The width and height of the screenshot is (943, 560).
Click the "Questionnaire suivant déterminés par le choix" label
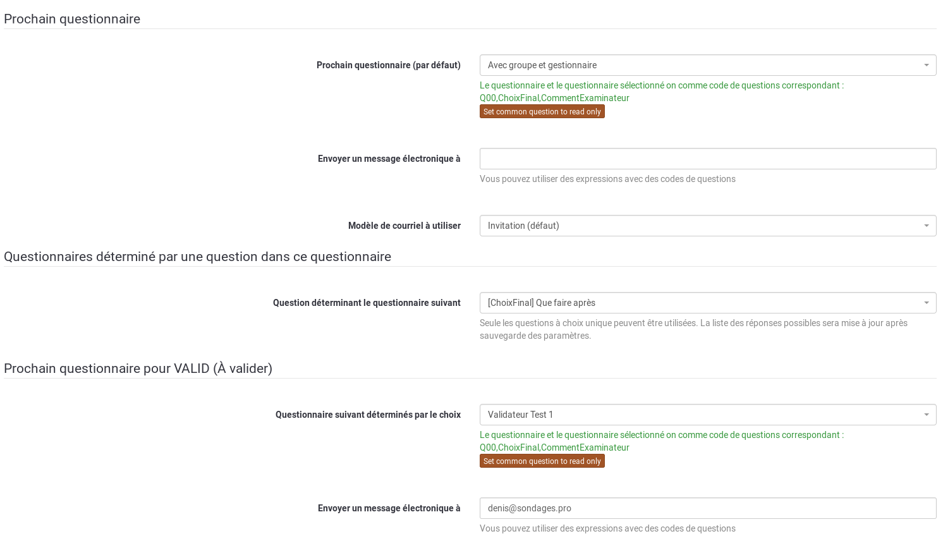[x=368, y=415]
